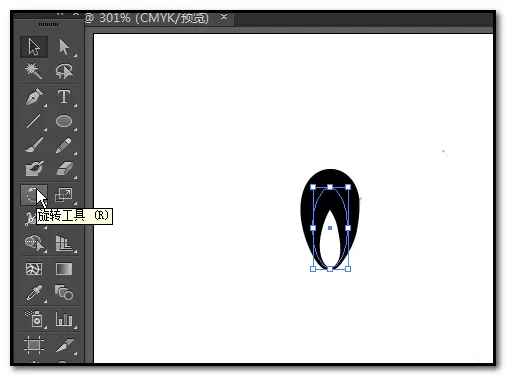Click the top-center bounding box handle
Screen dimensions: 507x377
(x=330, y=187)
